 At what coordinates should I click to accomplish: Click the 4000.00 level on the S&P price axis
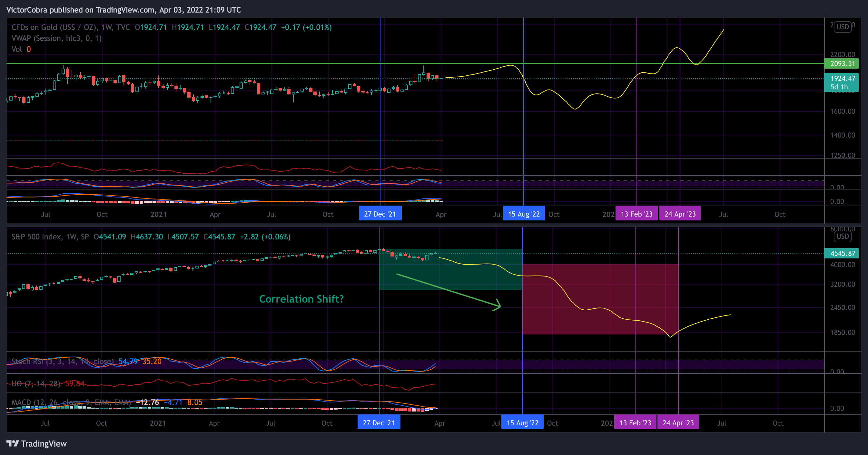(843, 265)
